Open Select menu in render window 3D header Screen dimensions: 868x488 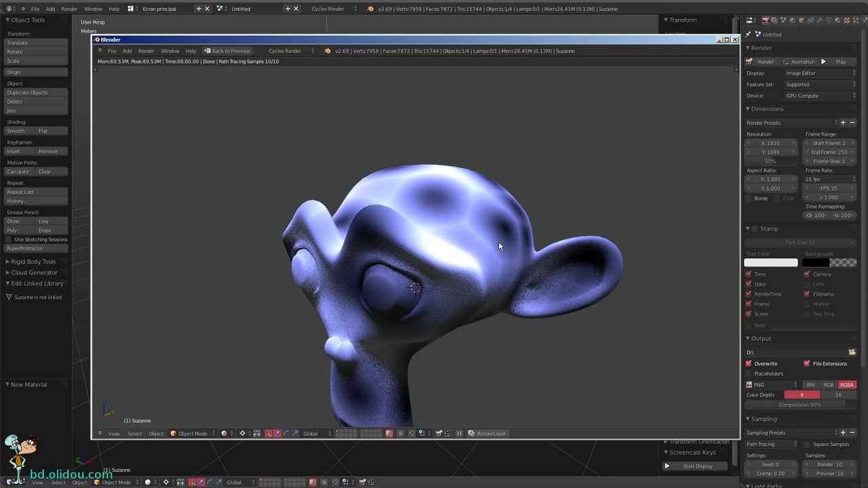point(134,434)
